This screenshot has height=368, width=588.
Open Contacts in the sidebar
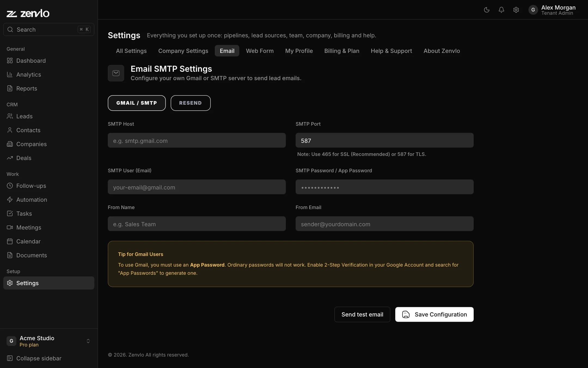49,130
